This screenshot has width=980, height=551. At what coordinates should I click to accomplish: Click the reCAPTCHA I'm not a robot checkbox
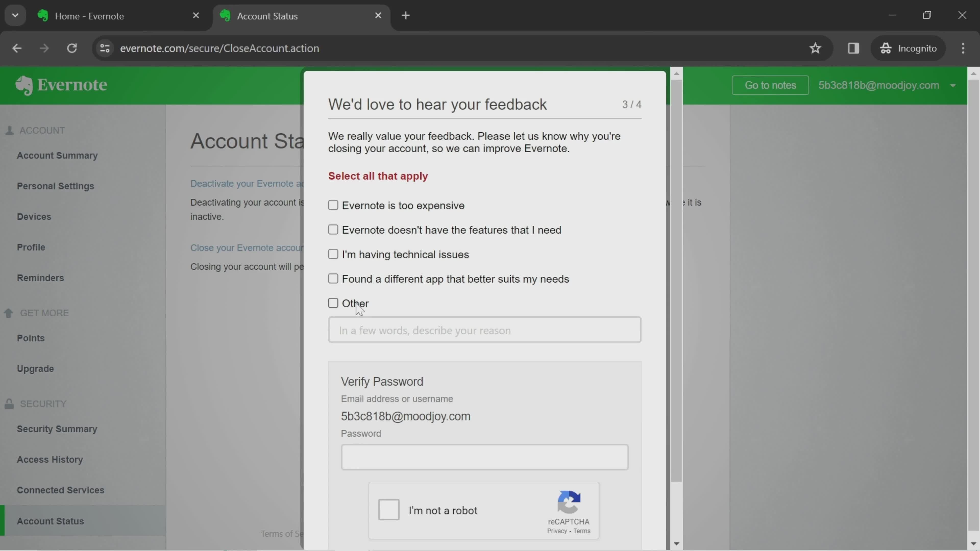click(389, 510)
